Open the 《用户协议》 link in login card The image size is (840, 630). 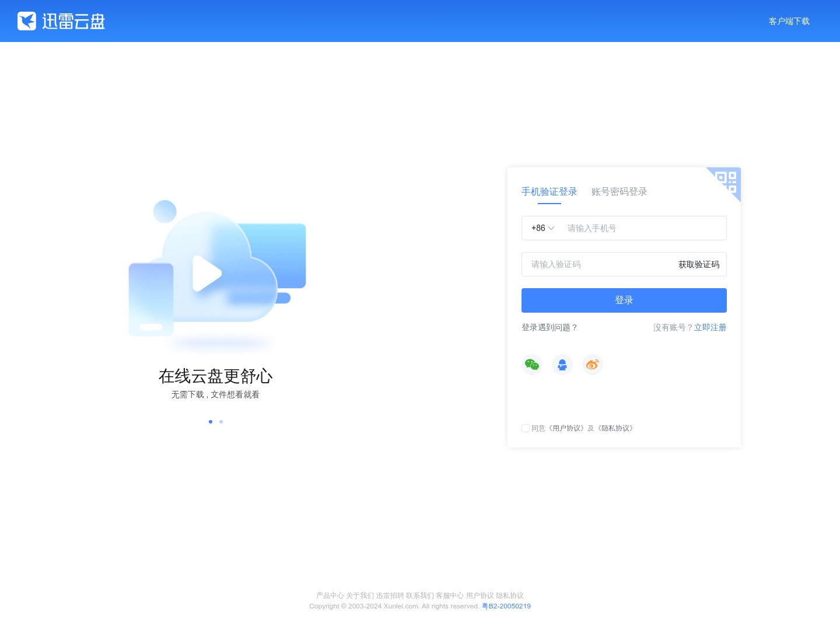(x=567, y=428)
